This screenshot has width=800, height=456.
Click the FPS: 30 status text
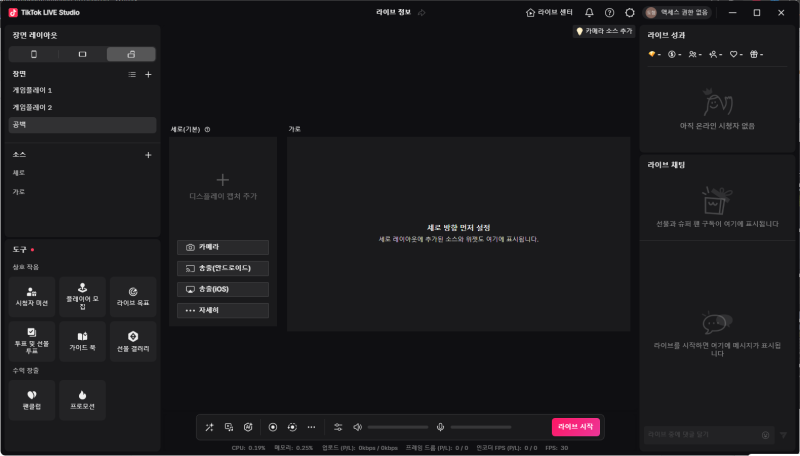click(x=557, y=448)
